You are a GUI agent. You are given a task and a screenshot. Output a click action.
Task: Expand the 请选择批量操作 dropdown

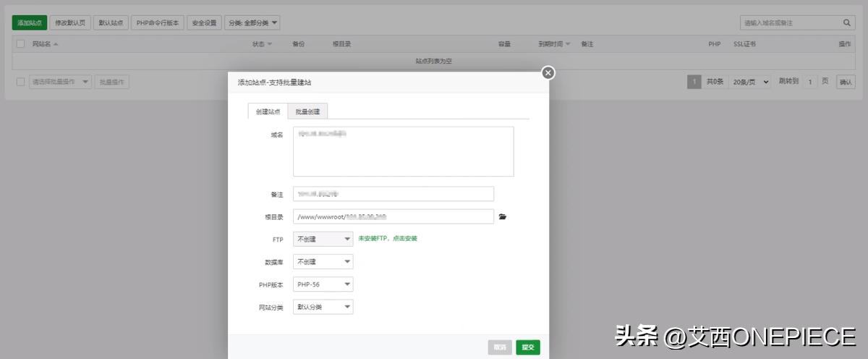click(61, 82)
